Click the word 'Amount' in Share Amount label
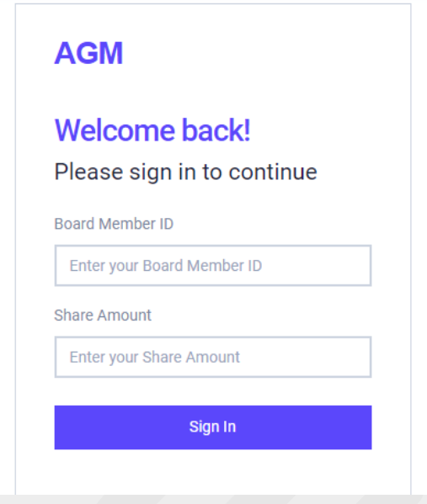This screenshot has width=427, height=504. pyautogui.click(x=125, y=315)
